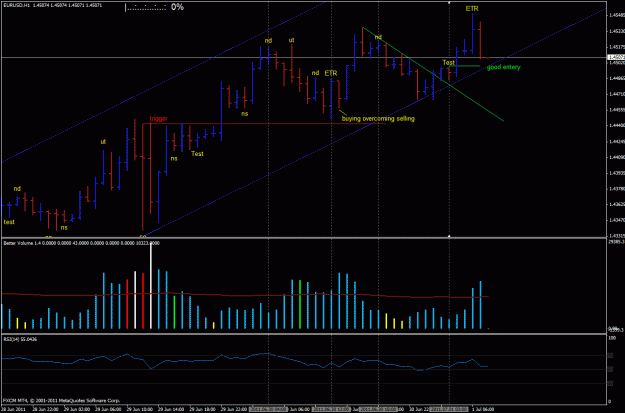This screenshot has height=413, width=625.
Task: Click the short green 'good entery' horizontal line
Action: pyautogui.click(x=465, y=66)
